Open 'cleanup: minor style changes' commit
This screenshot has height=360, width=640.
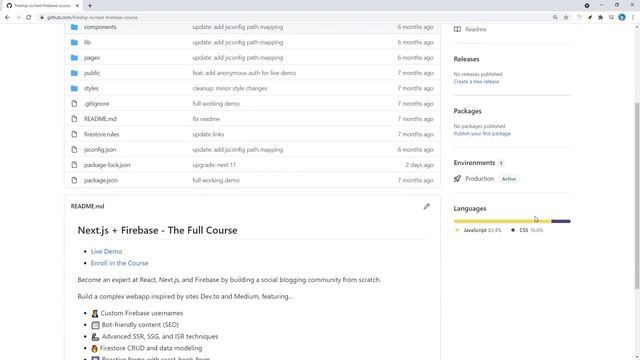(230, 89)
